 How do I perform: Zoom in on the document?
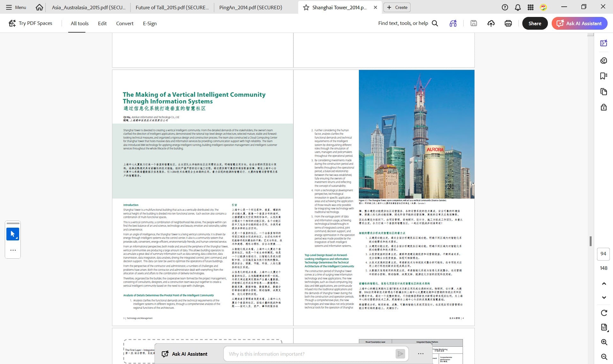(604, 342)
